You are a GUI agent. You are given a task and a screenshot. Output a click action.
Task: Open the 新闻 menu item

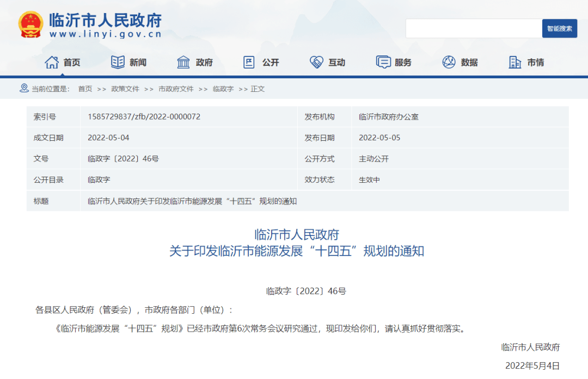point(138,63)
